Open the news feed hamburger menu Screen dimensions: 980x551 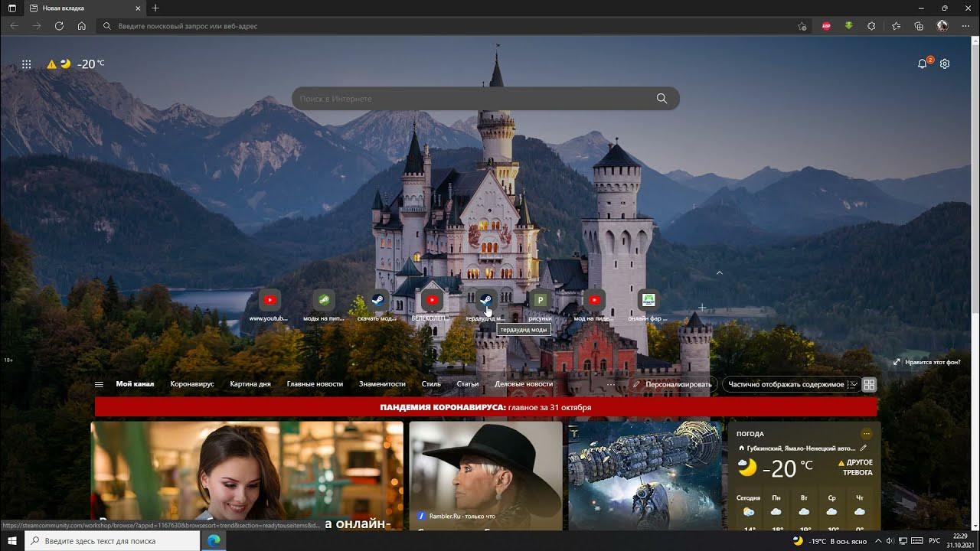point(99,384)
